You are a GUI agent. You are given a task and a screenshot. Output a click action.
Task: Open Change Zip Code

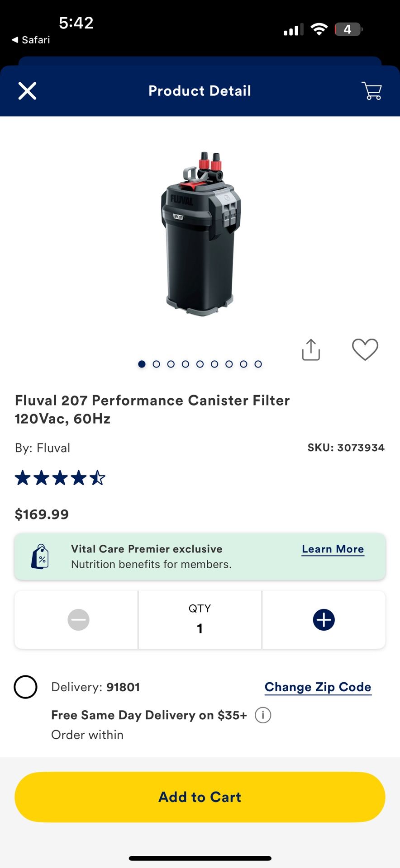tap(318, 687)
